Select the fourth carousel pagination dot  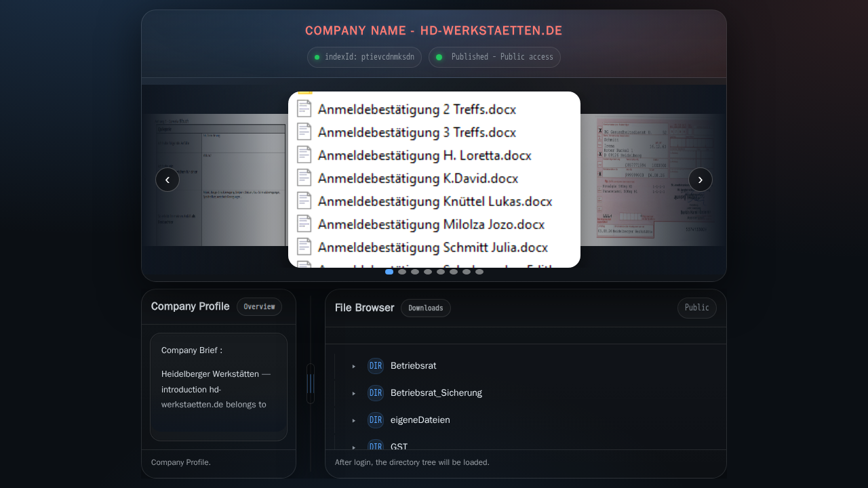click(x=428, y=272)
